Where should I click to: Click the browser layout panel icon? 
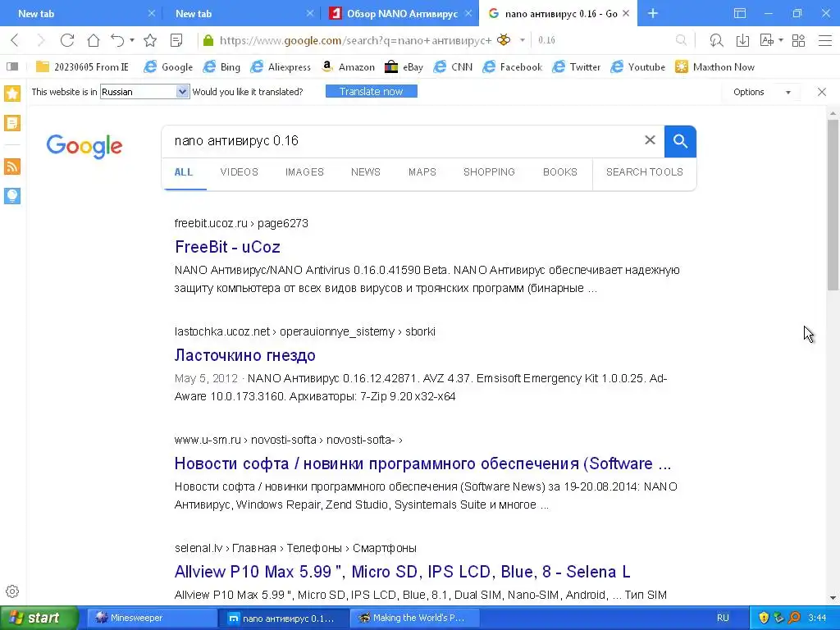[x=740, y=13]
